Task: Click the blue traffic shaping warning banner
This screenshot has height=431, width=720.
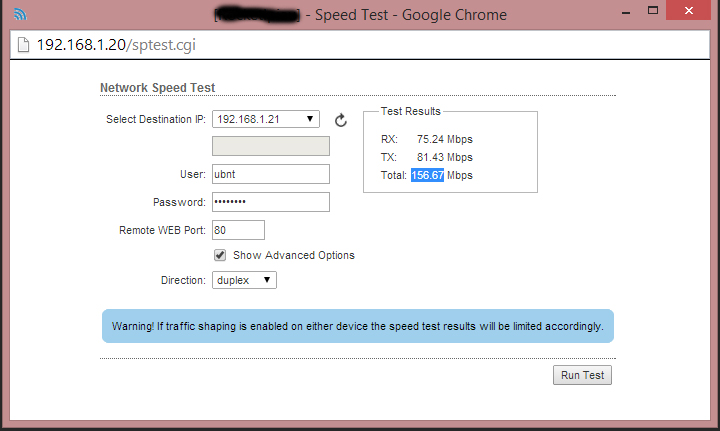Action: [x=357, y=326]
